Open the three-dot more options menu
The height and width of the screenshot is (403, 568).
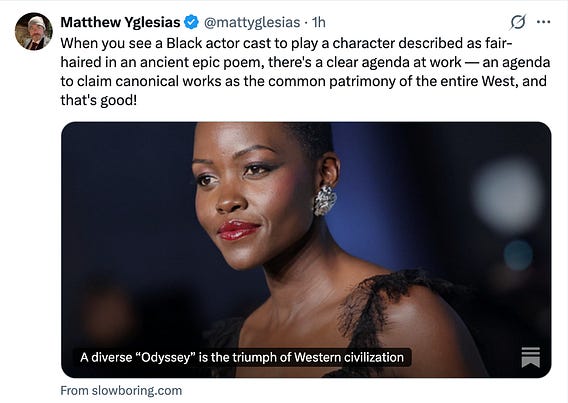543,22
